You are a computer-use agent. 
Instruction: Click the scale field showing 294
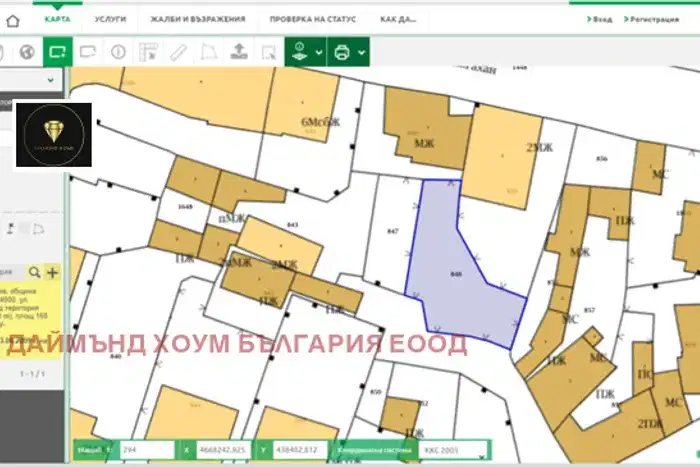click(147, 450)
